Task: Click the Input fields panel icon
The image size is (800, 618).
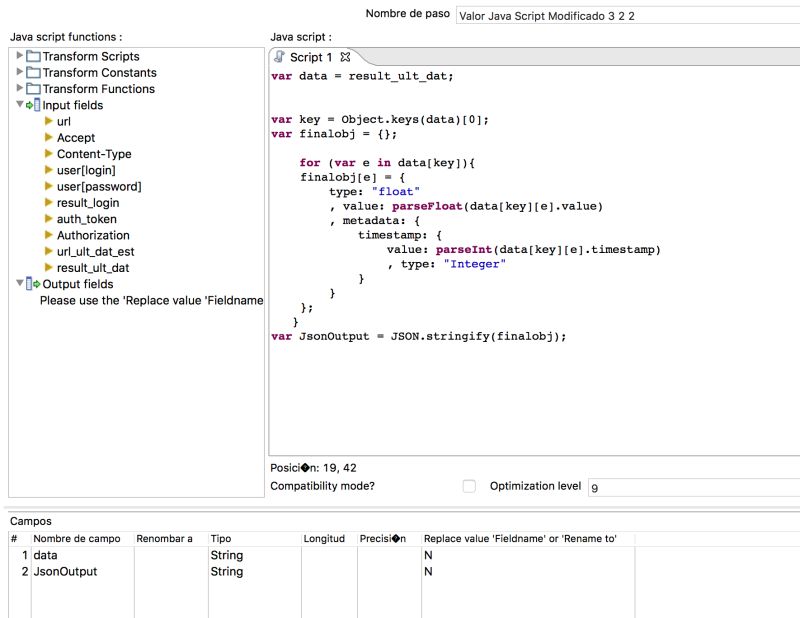Action: (x=36, y=104)
